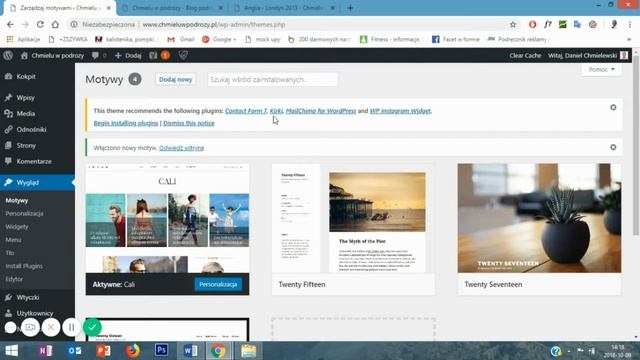Open Install Plugins submenu item
This screenshot has width=640, height=360.
click(x=24, y=266)
